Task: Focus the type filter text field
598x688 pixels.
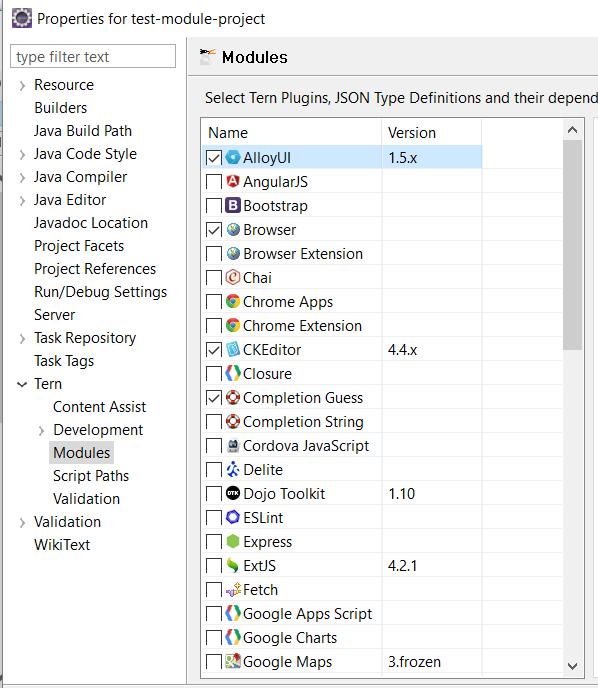Action: [93, 56]
